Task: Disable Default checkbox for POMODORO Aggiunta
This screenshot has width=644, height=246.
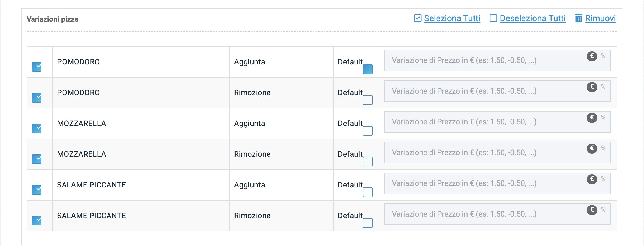Action: (368, 69)
